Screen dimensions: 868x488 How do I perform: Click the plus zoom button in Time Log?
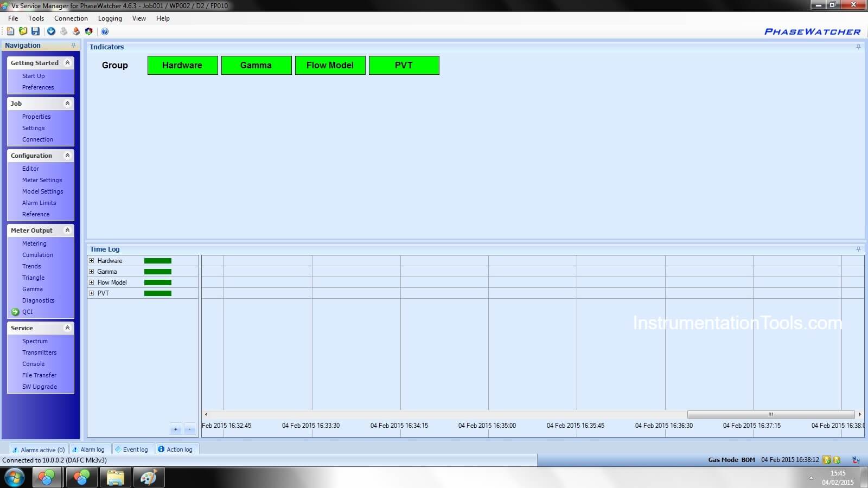tap(176, 429)
